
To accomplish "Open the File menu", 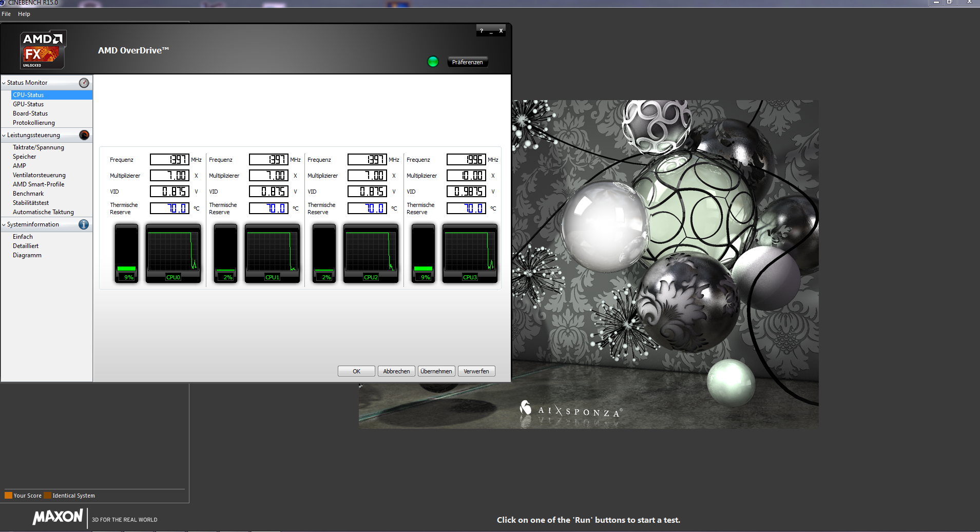I will [x=6, y=14].
